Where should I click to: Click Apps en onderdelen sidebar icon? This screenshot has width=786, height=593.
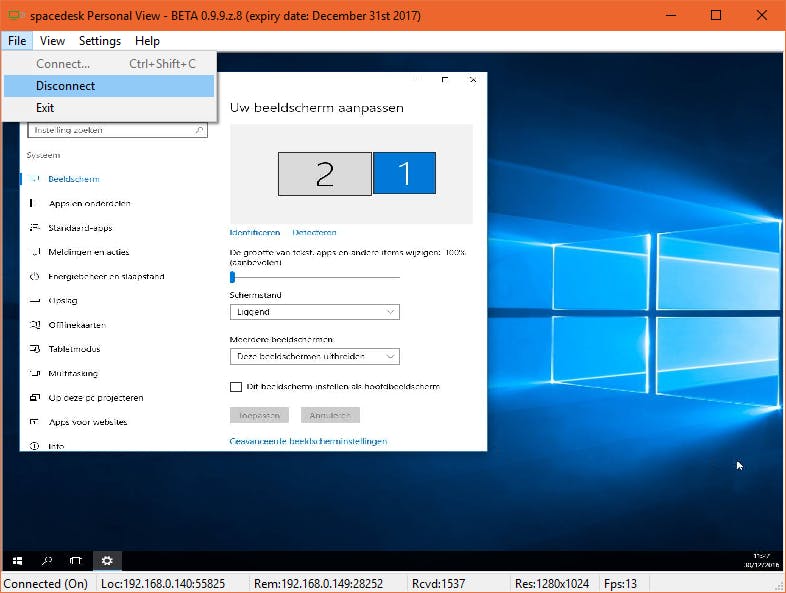point(33,203)
